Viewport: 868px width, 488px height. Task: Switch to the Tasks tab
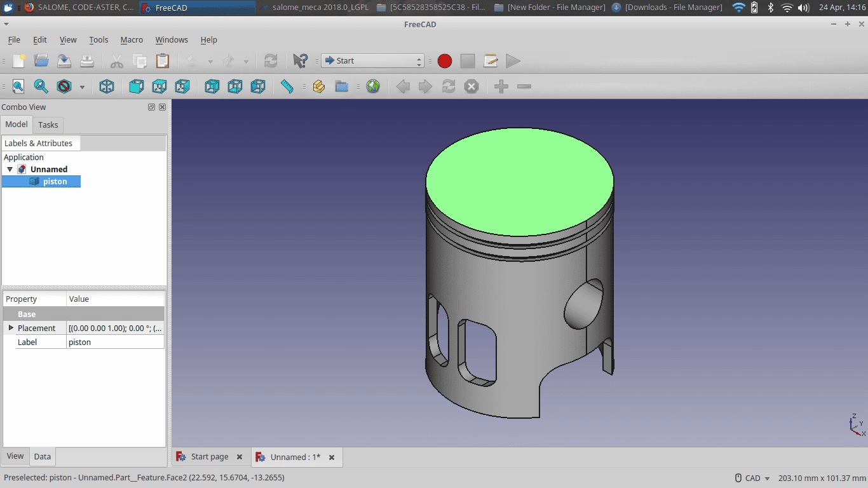(x=48, y=125)
